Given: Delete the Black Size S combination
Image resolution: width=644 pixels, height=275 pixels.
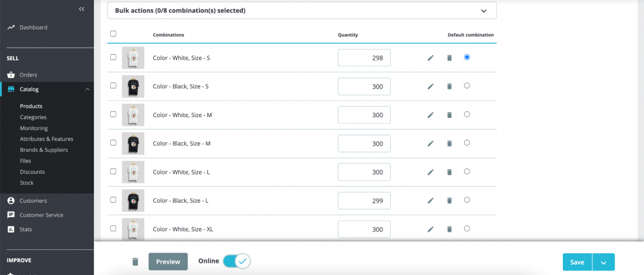Looking at the screenshot, I should [x=450, y=86].
